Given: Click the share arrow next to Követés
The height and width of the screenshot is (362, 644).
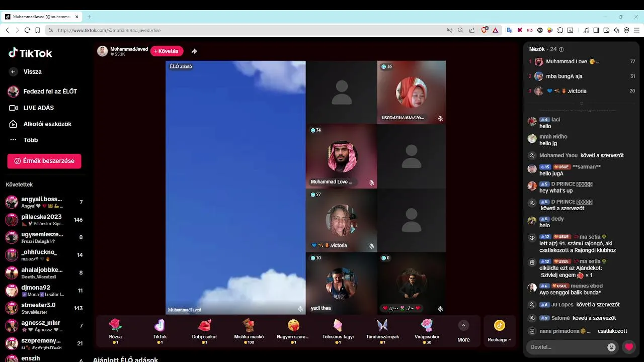Looking at the screenshot, I should (x=194, y=51).
